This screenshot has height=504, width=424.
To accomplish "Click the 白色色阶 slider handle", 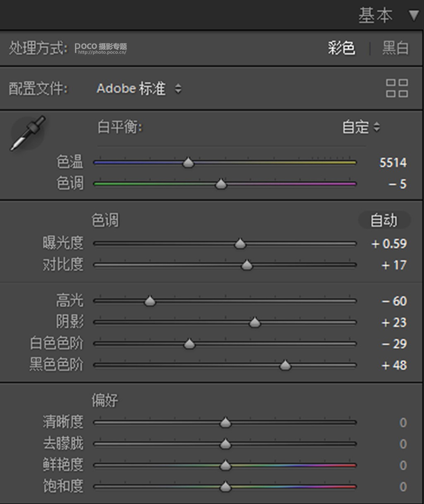I will click(x=189, y=344).
